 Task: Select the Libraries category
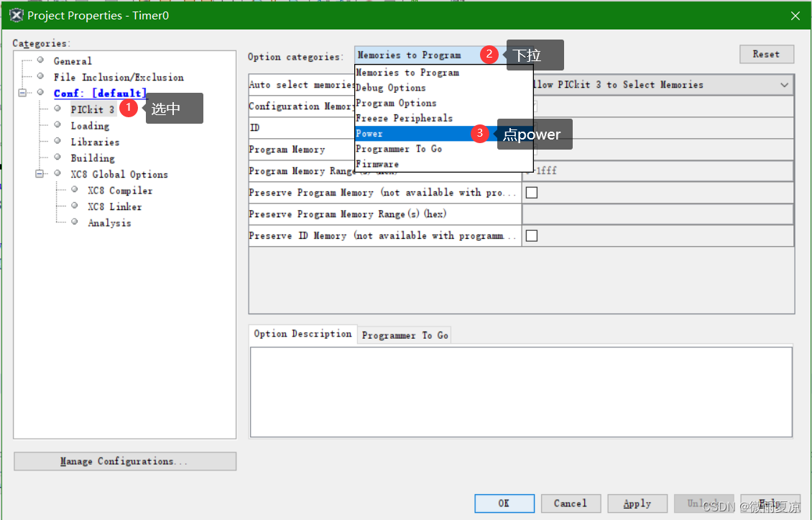tap(96, 142)
